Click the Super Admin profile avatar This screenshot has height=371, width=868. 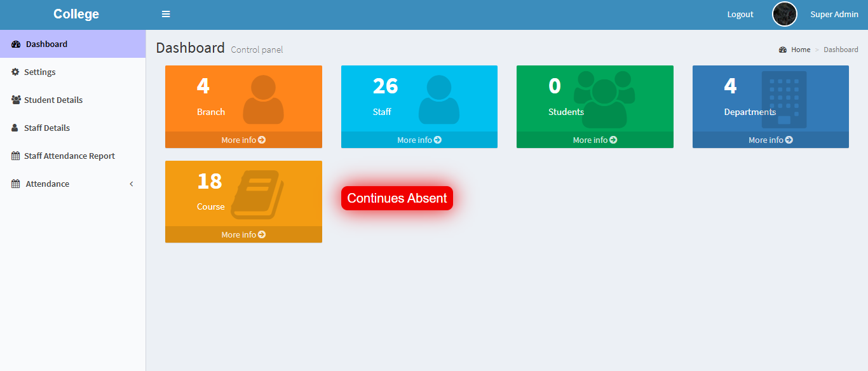pos(784,14)
